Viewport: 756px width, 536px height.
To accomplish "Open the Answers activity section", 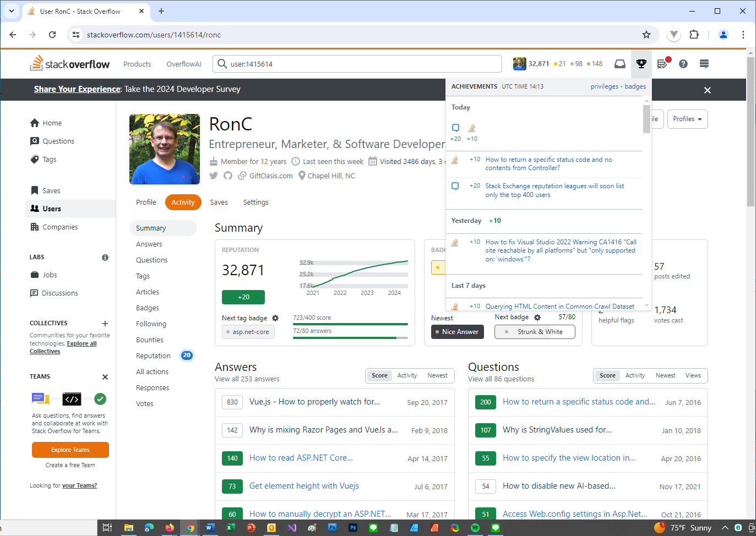I will pyautogui.click(x=149, y=244).
